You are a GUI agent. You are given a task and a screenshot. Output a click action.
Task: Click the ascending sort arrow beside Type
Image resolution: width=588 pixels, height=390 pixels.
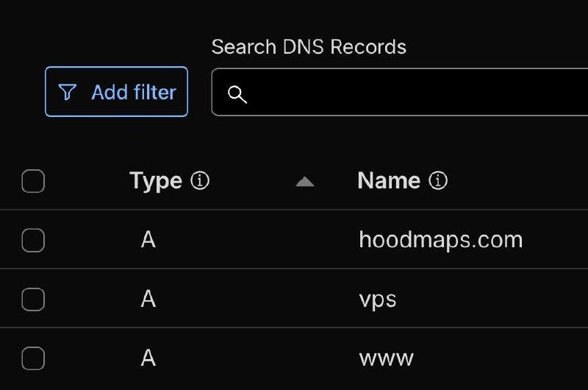(x=305, y=182)
